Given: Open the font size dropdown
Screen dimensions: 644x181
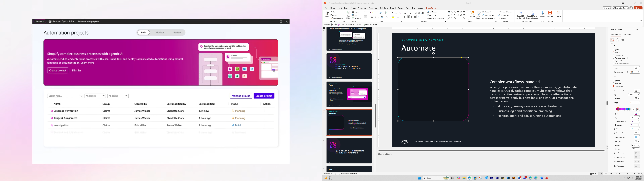Looking at the screenshot, I should click(x=390, y=13).
